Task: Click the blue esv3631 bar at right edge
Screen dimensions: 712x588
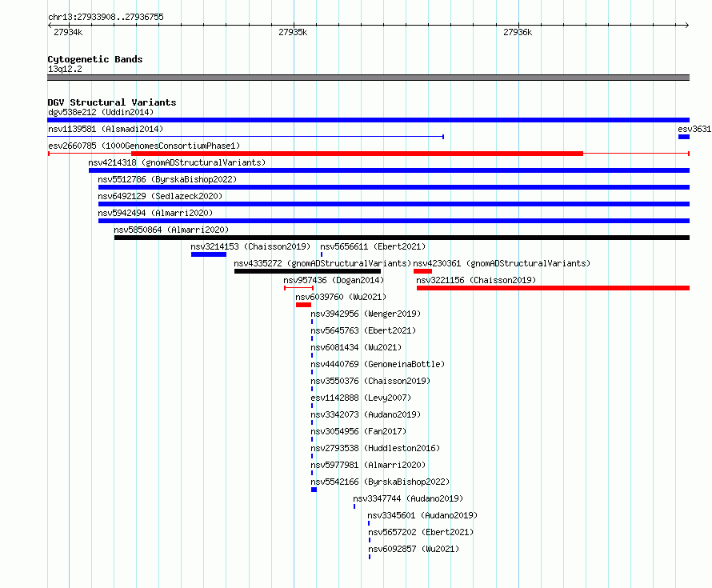Action: coord(684,137)
